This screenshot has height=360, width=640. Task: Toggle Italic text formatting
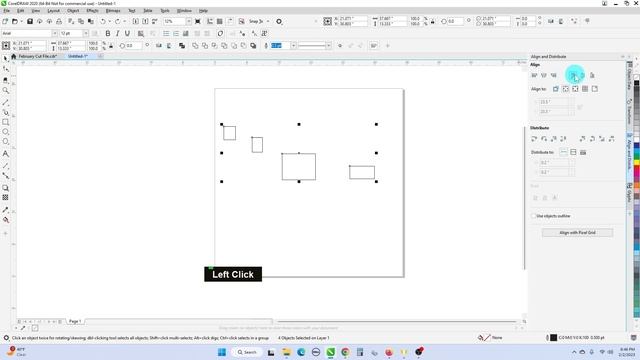click(x=118, y=33)
